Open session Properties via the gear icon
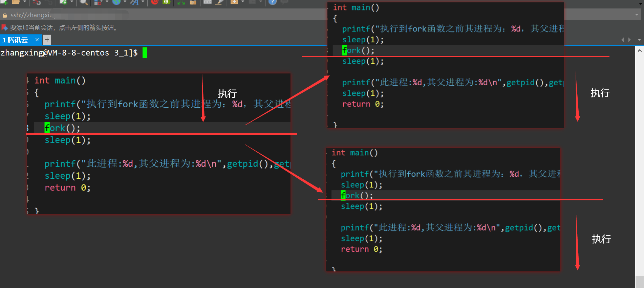 (x=63, y=2)
